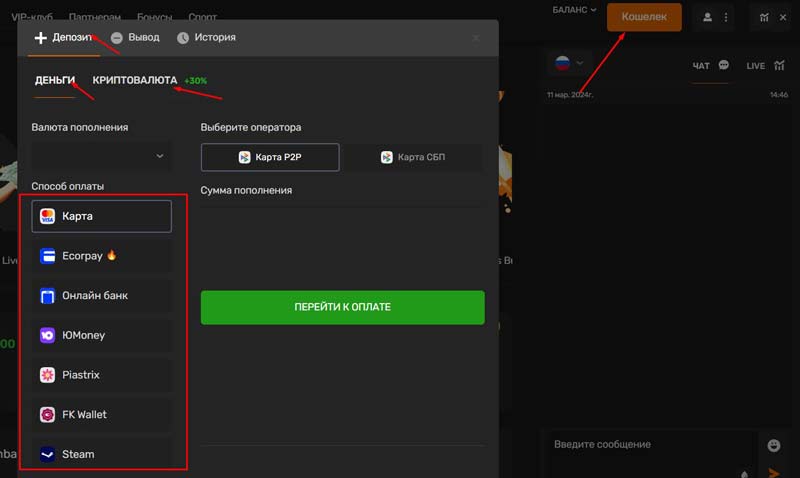Viewport: 800px width, 478px height.
Task: Click ПЕРЕЙТИ К ОПЛАТЕ button
Action: (x=342, y=307)
